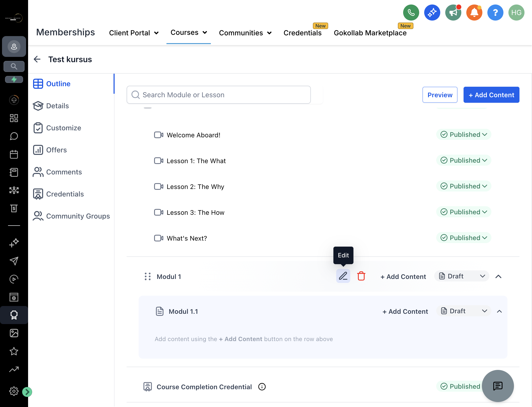Open Published status dropdown for Welcome Aboard!
532x407 pixels.
pos(464,135)
